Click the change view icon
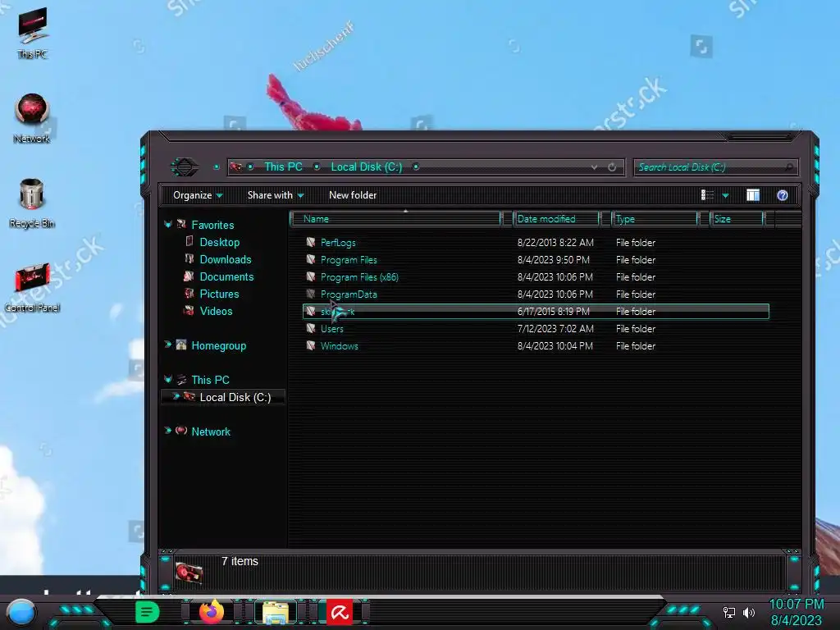This screenshot has width=840, height=630. tap(707, 195)
